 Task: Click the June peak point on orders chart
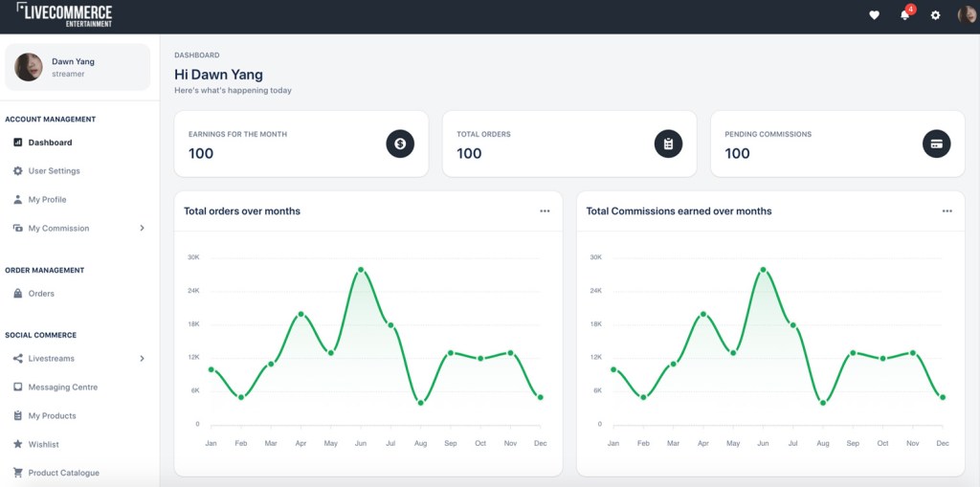pyautogui.click(x=361, y=270)
